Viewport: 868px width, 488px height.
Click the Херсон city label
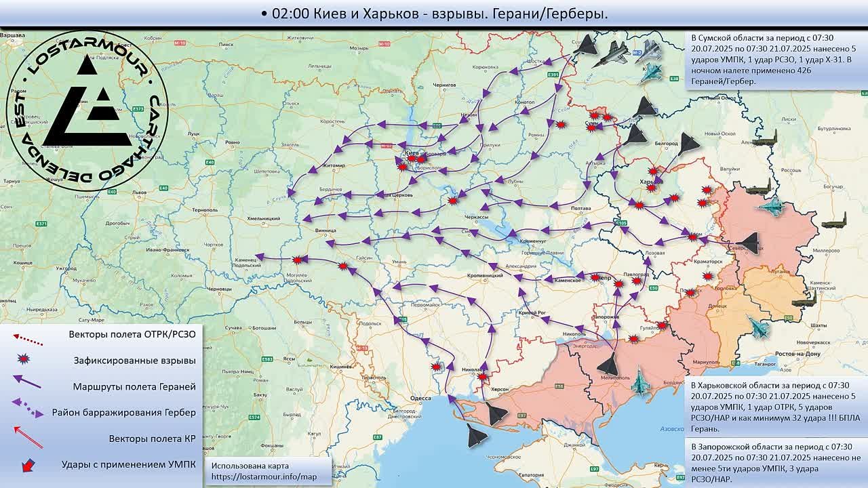[500, 389]
